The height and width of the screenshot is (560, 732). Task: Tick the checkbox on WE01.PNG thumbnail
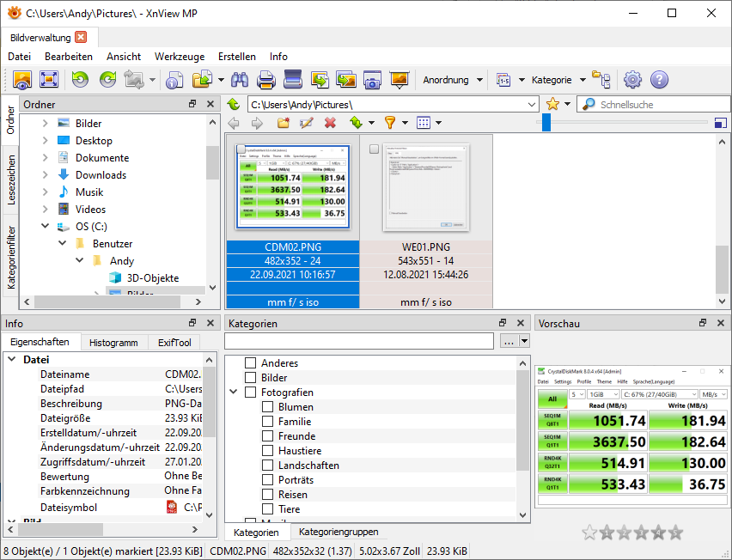point(374,149)
